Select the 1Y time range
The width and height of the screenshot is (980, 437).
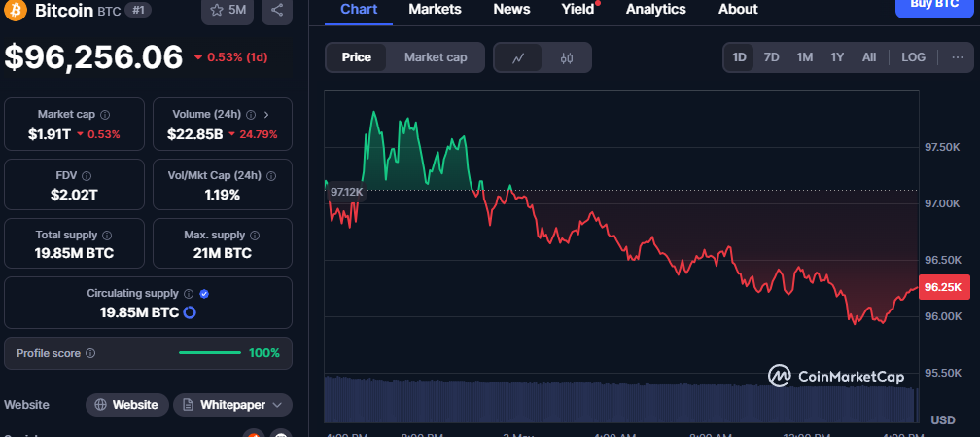(837, 57)
